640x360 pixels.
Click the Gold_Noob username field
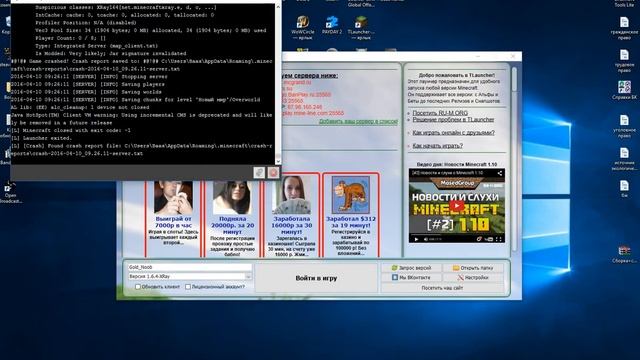(190, 267)
